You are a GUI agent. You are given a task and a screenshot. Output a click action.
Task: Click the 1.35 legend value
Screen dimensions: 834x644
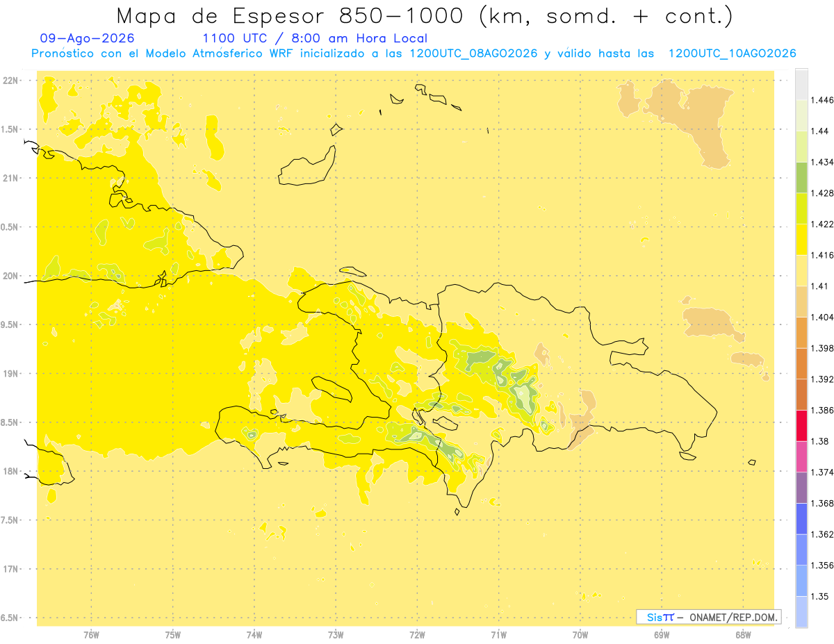click(820, 596)
